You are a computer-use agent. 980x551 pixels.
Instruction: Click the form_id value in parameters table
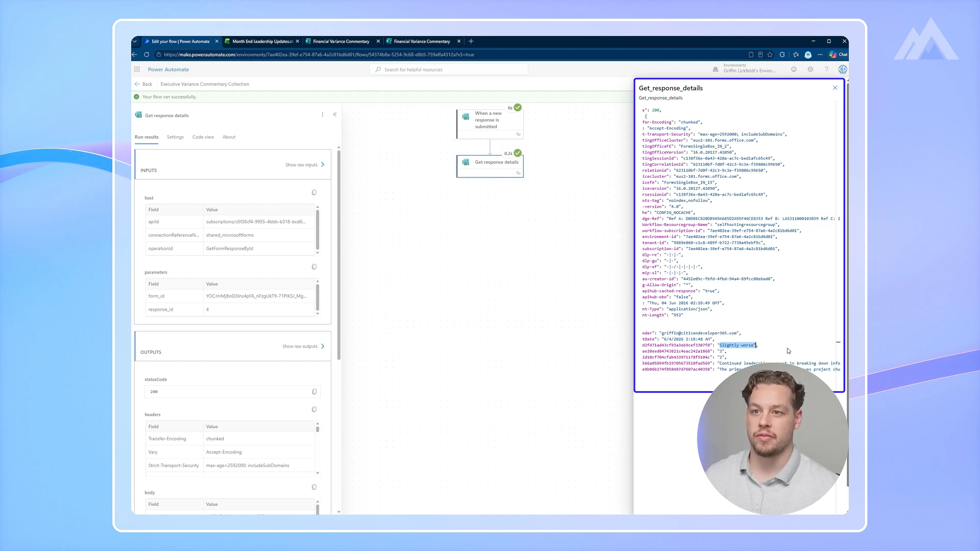(256, 296)
